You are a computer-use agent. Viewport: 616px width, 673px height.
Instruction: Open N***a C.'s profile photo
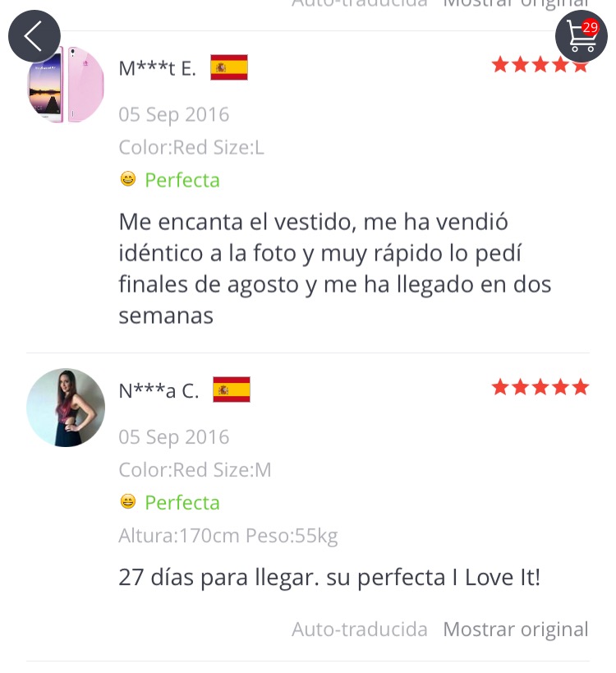[x=66, y=408]
